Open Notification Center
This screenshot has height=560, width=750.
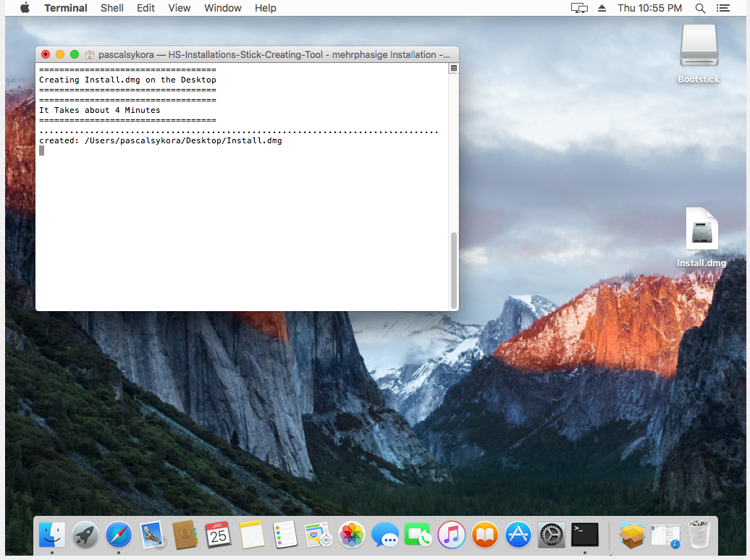(722, 8)
